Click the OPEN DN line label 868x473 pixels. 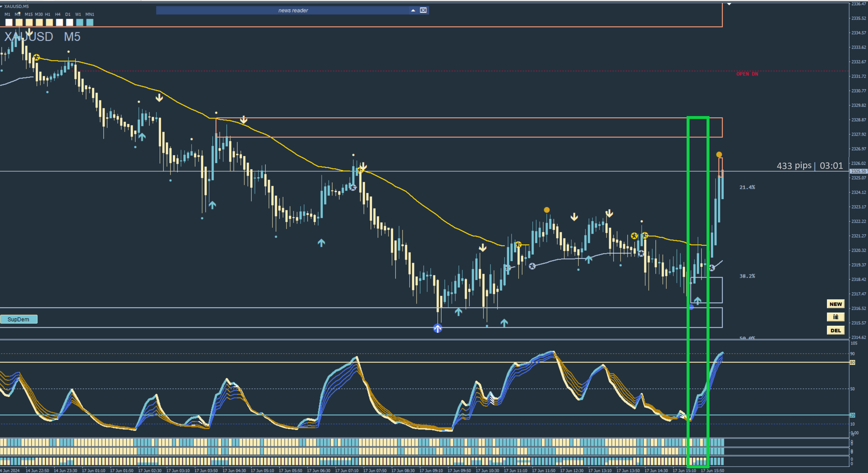pos(747,74)
